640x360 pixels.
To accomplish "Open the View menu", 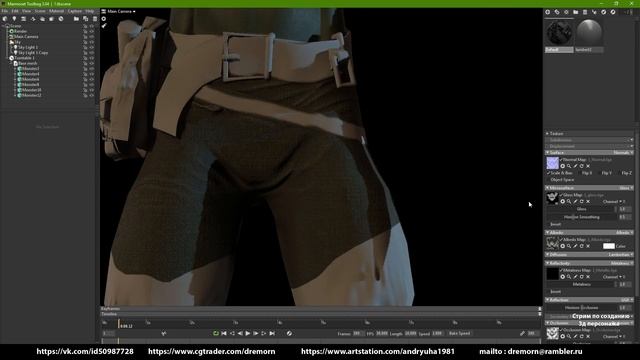I will pos(27,11).
